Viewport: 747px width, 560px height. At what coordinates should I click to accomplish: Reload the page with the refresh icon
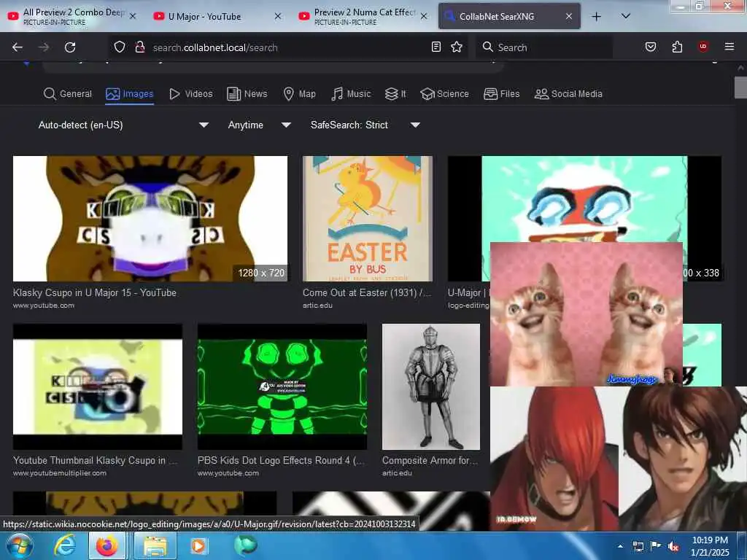point(70,47)
